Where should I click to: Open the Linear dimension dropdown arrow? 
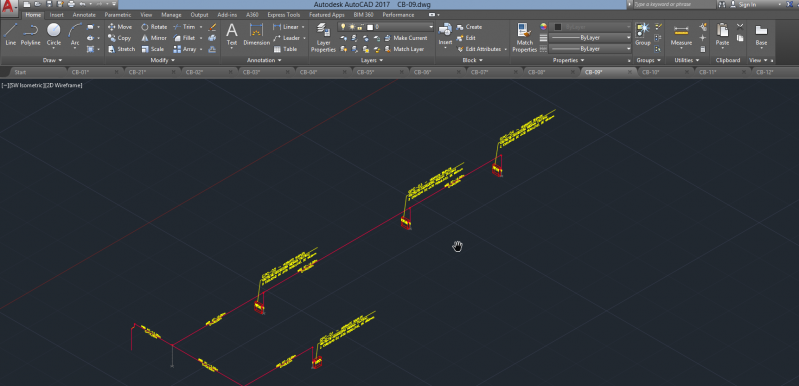coord(303,27)
